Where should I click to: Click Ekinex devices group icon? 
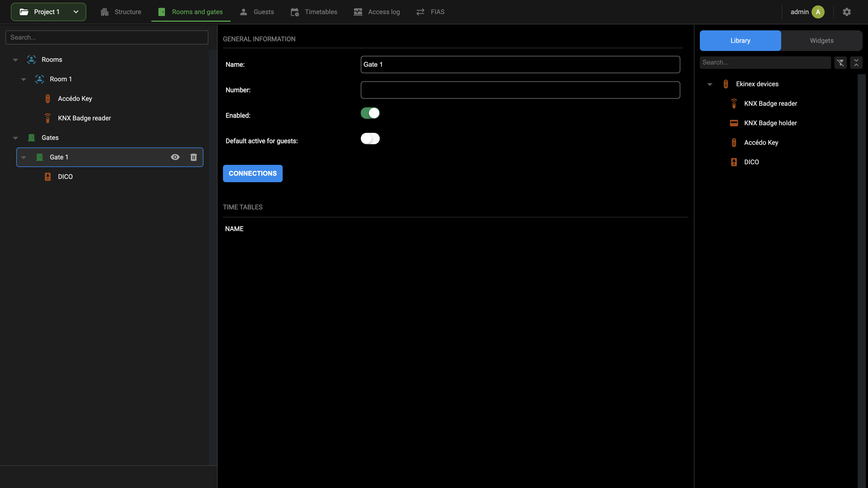tap(726, 84)
